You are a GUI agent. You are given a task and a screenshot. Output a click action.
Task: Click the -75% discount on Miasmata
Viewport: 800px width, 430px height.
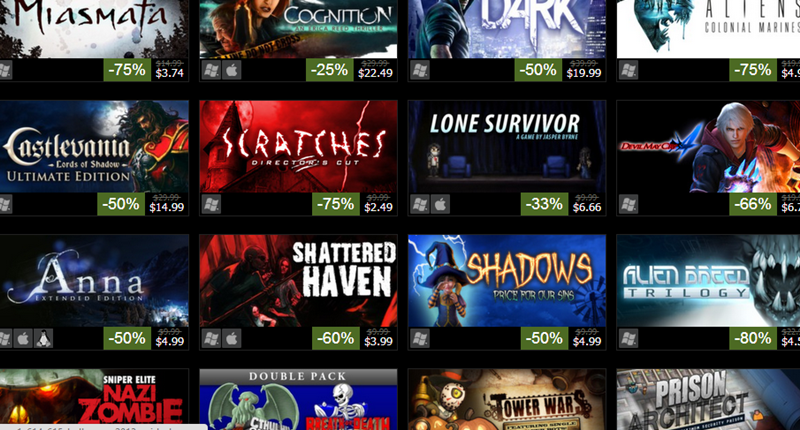pyautogui.click(x=127, y=70)
